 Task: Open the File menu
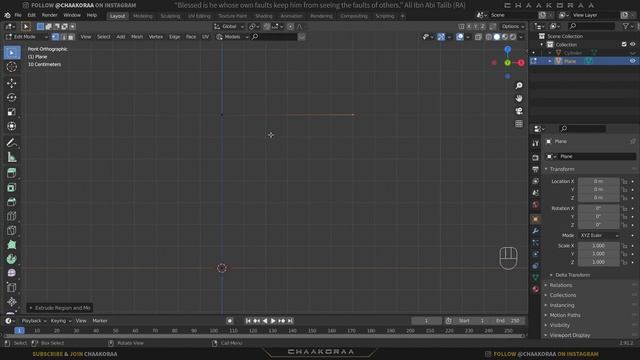(18, 16)
